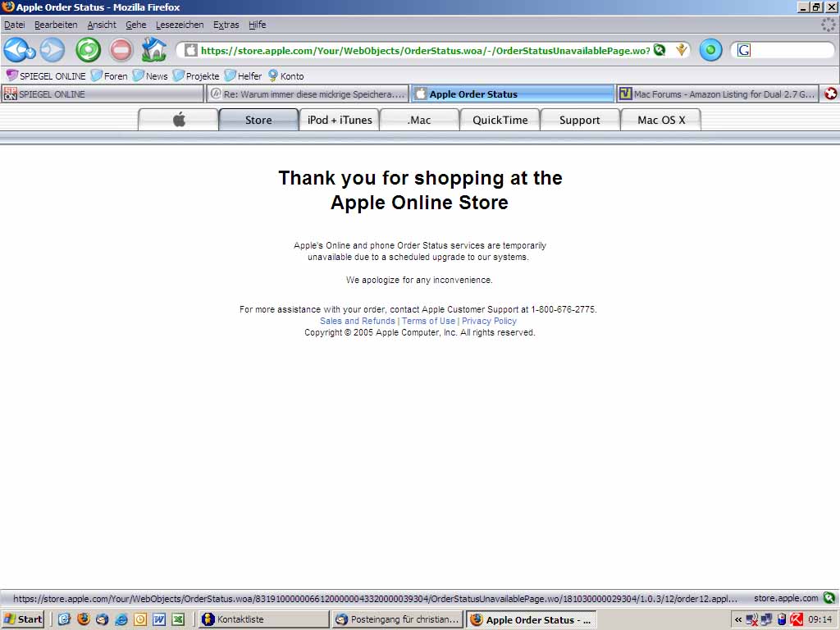This screenshot has height=630, width=840.
Task: Open the Extras menu
Action: (226, 25)
